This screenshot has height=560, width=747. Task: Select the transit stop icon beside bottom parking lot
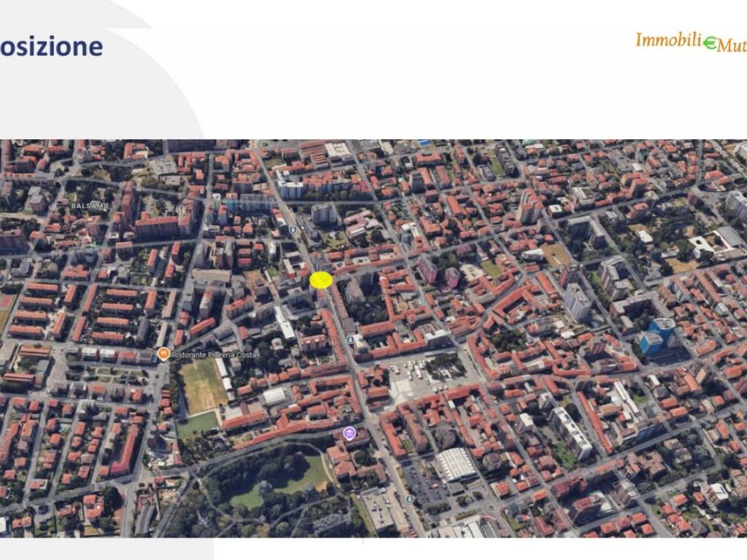tap(409, 499)
